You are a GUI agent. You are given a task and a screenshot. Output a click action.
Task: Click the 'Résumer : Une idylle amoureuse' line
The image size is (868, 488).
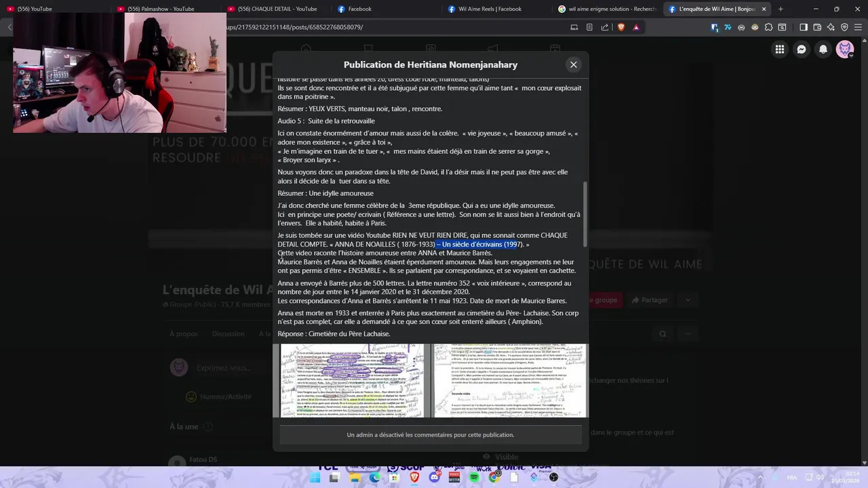(x=325, y=193)
